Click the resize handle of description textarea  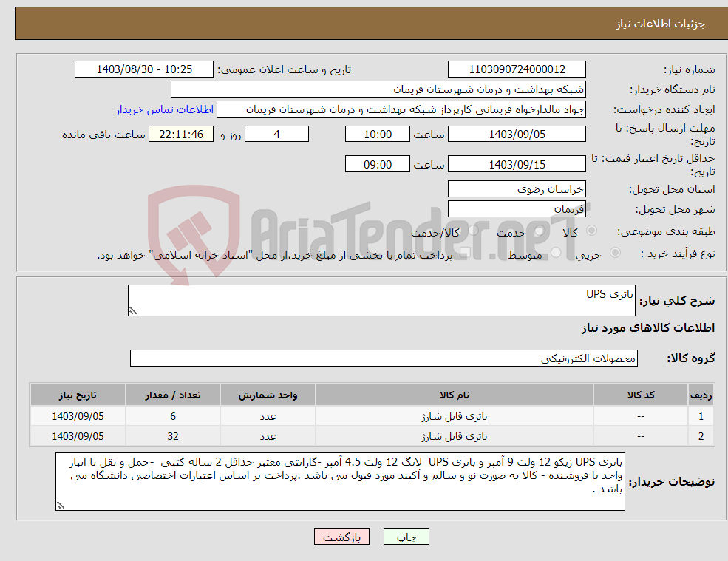point(133,311)
